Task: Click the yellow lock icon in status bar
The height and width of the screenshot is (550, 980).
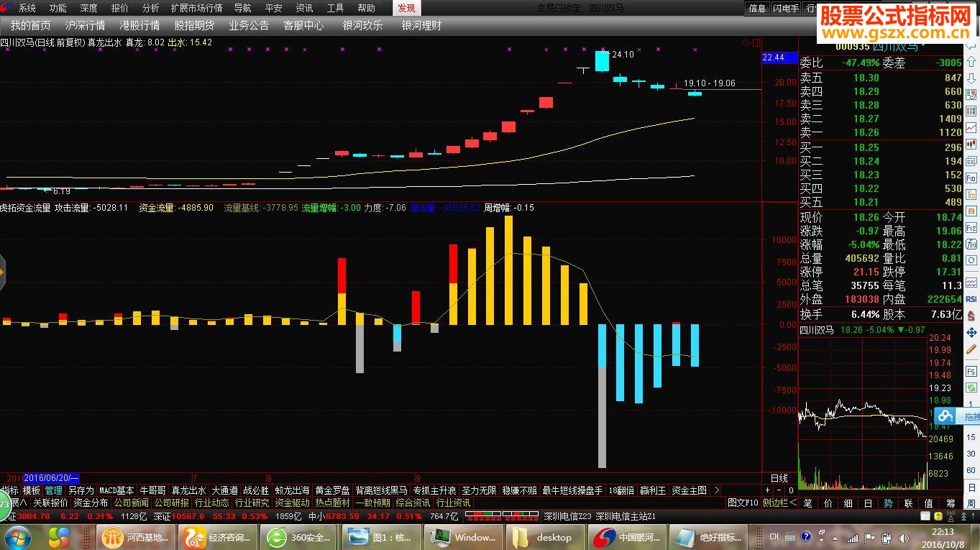Action: tap(938, 516)
